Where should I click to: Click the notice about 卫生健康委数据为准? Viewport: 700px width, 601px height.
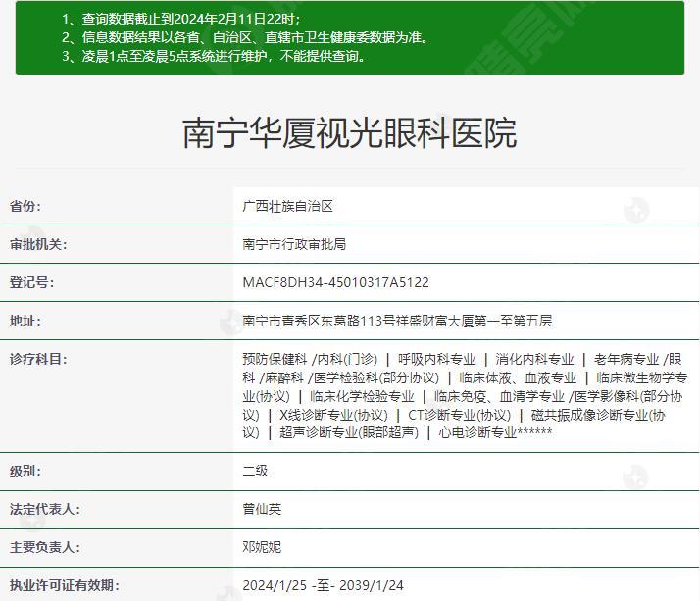pos(245,37)
